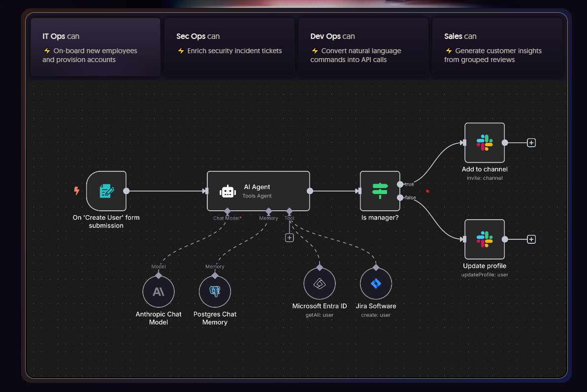Click the orange lightning trigger indicator
Screen dimensions: 587x392
click(77, 191)
